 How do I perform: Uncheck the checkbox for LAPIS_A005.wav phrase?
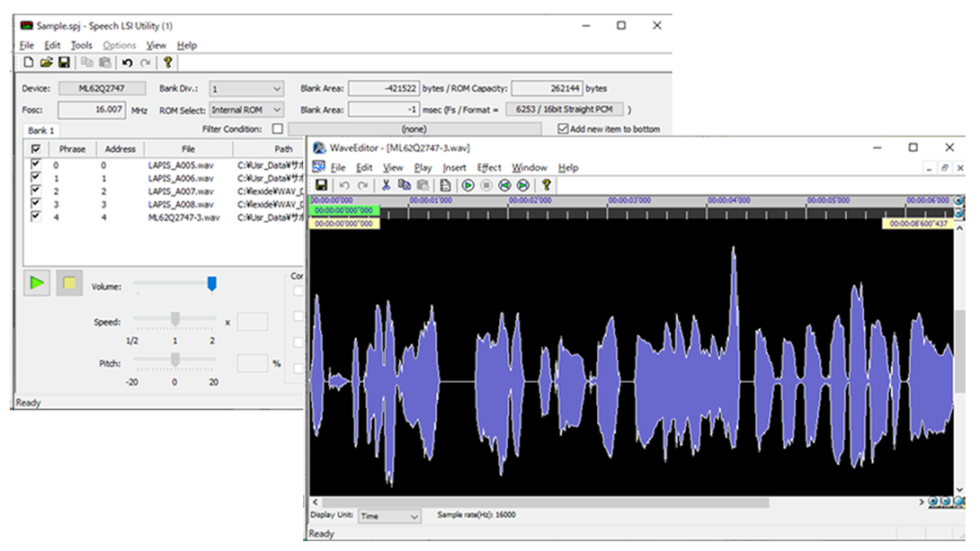[x=36, y=165]
